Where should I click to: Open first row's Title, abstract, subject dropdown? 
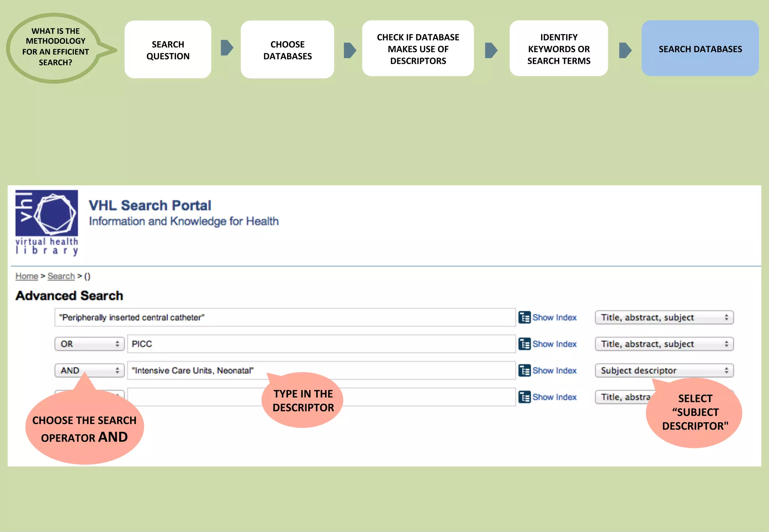click(664, 317)
